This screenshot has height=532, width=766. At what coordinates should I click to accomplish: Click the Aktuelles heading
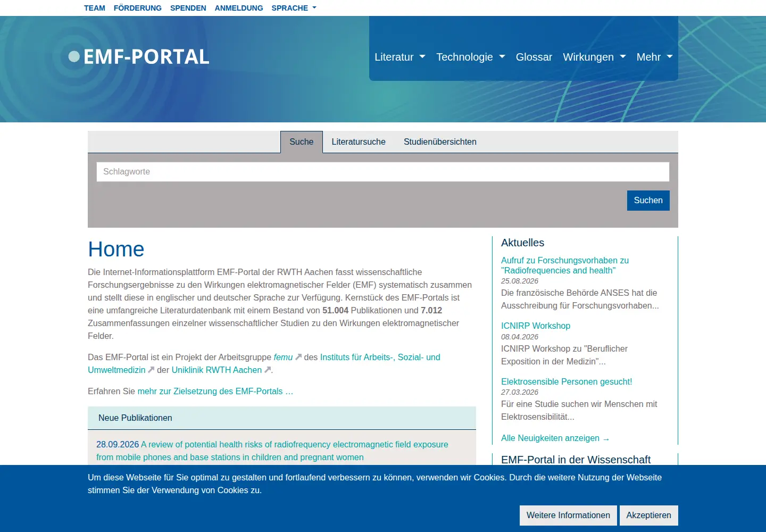(522, 243)
